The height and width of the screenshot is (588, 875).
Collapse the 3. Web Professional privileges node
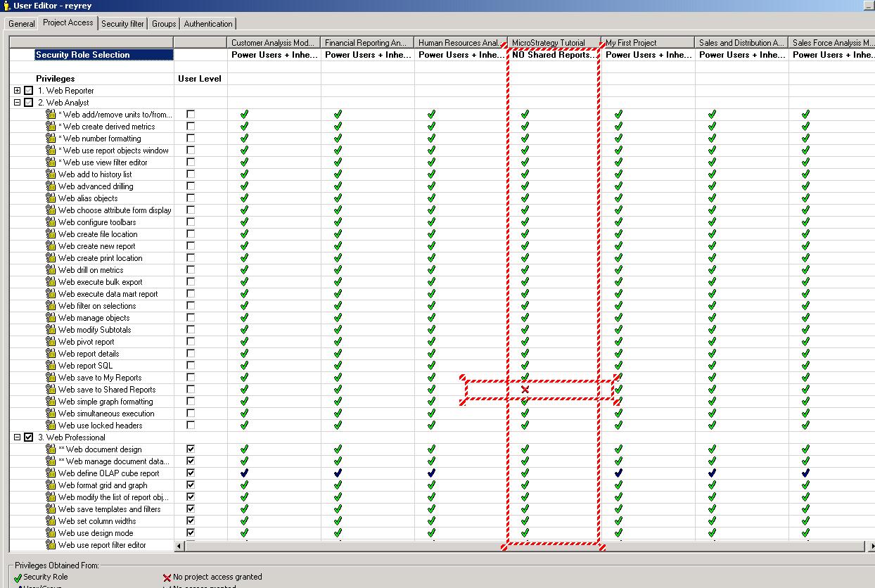point(15,437)
